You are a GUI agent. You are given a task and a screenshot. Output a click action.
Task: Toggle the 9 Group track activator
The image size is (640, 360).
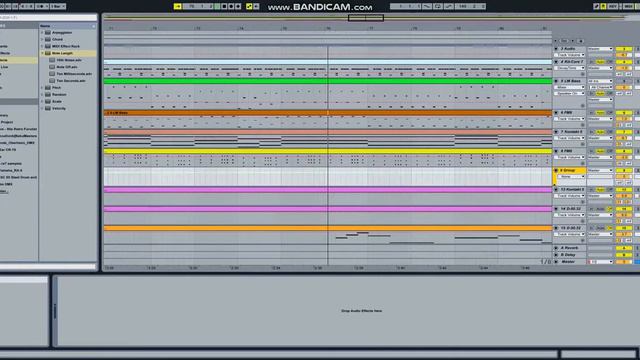pyautogui.click(x=624, y=170)
